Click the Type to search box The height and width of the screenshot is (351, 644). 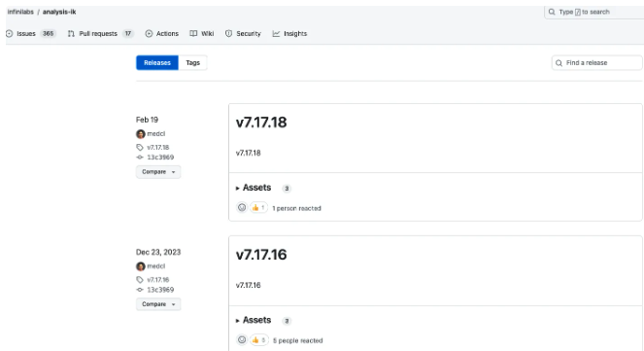point(593,12)
